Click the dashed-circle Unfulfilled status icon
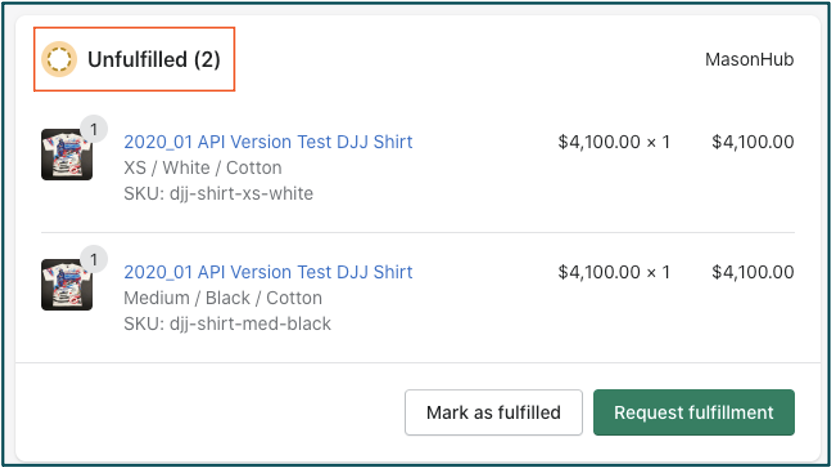833x468 pixels. pyautogui.click(x=59, y=59)
